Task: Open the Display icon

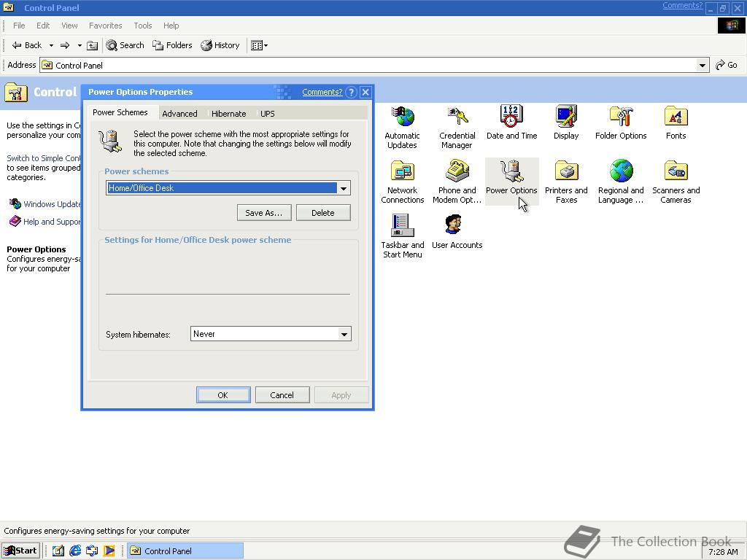Action: [x=566, y=122]
